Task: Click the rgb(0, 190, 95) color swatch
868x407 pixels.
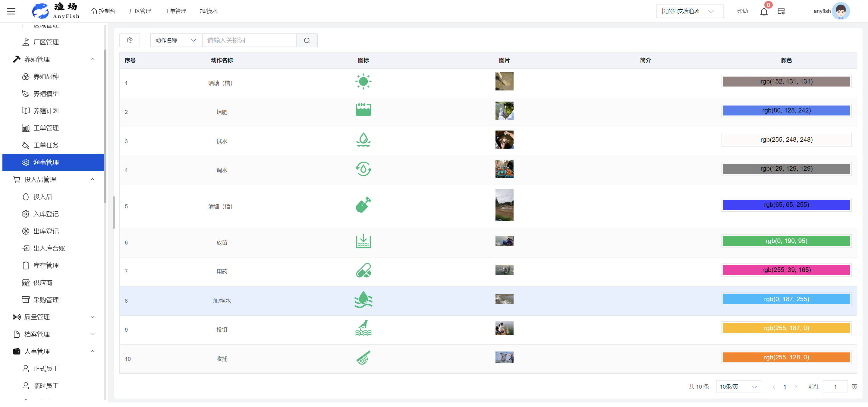Action: [786, 241]
